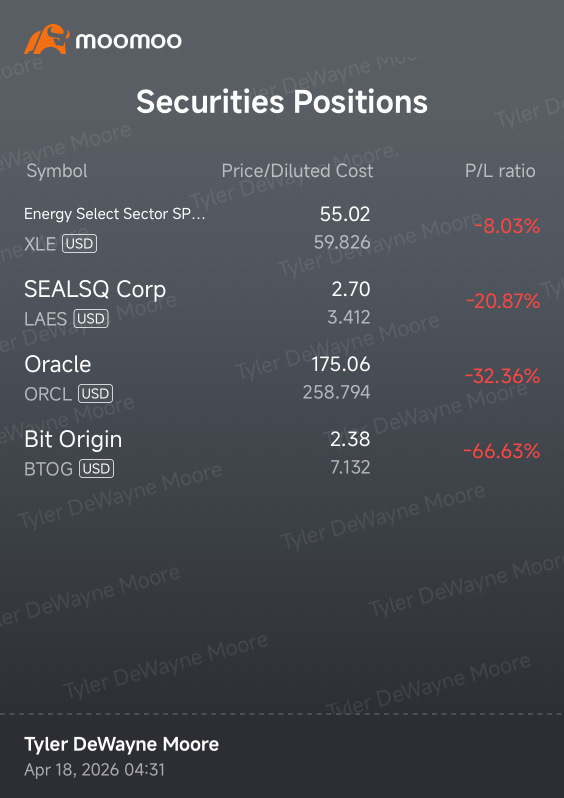The width and height of the screenshot is (564, 798).
Task: Open the Energy Select Sector SPDR position
Action: coord(282,229)
